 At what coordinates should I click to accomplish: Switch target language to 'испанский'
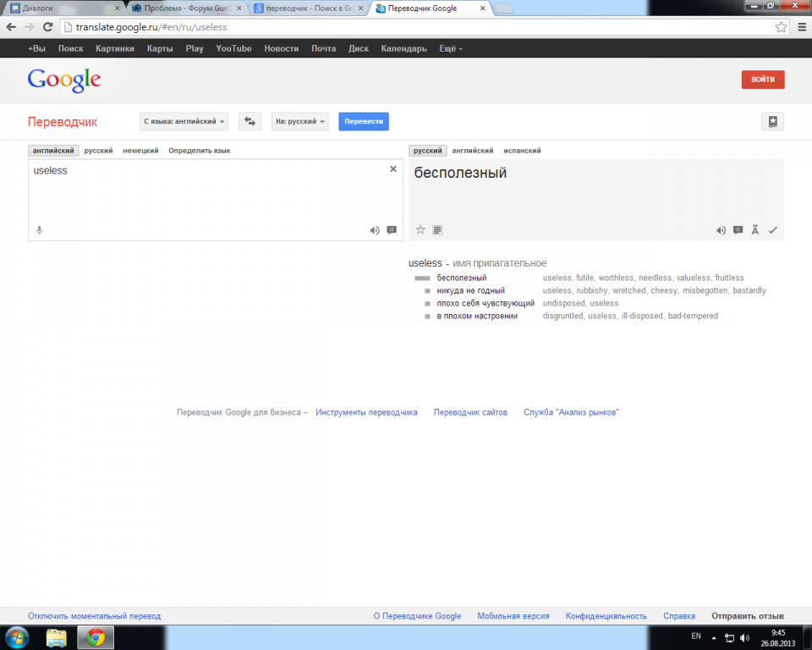[x=522, y=151]
